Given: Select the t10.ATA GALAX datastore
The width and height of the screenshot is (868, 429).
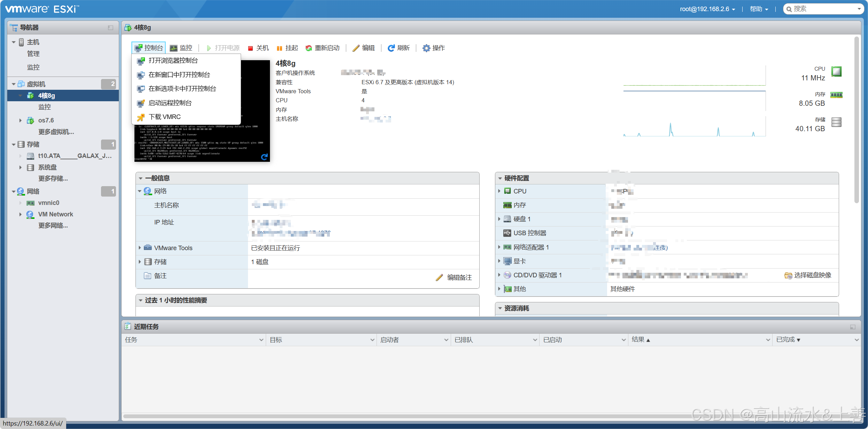Looking at the screenshot, I should tap(75, 156).
